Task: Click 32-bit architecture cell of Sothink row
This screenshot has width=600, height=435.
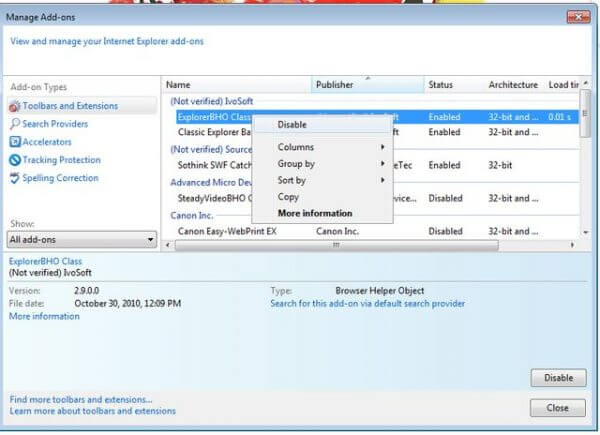Action: pyautogui.click(x=500, y=165)
